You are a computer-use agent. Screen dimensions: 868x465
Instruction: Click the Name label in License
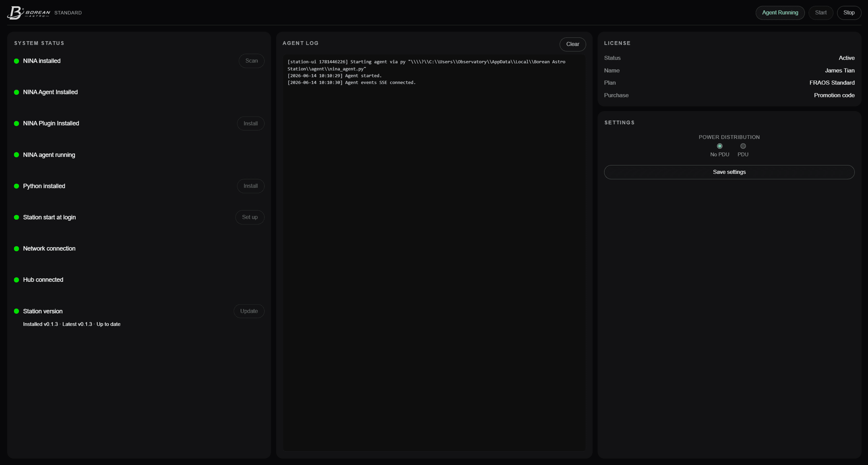point(612,70)
